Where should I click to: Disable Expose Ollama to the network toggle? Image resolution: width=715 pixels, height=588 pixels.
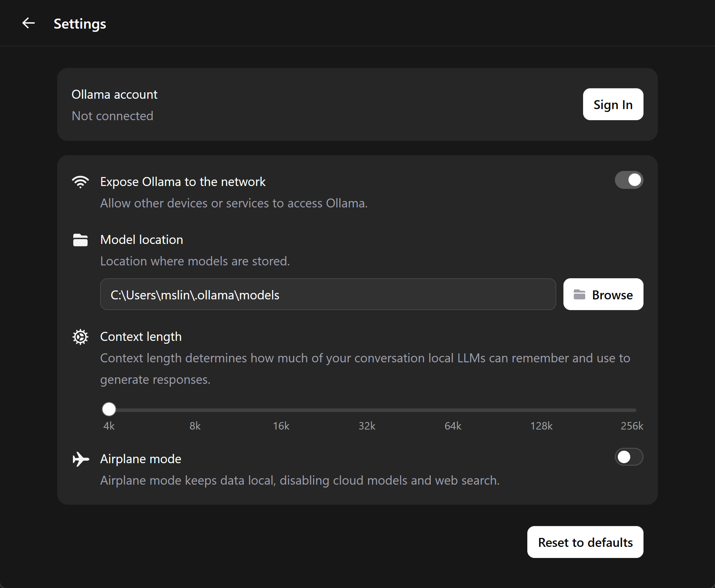point(629,180)
